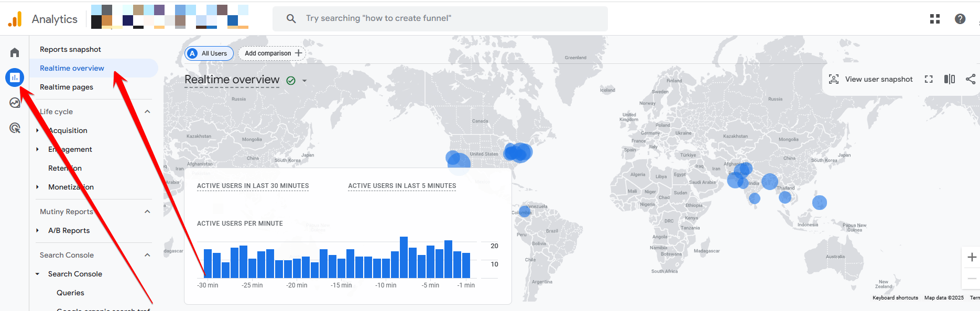Image resolution: width=980 pixels, height=311 pixels.
Task: Click the Realtime overview title
Action: click(232, 80)
